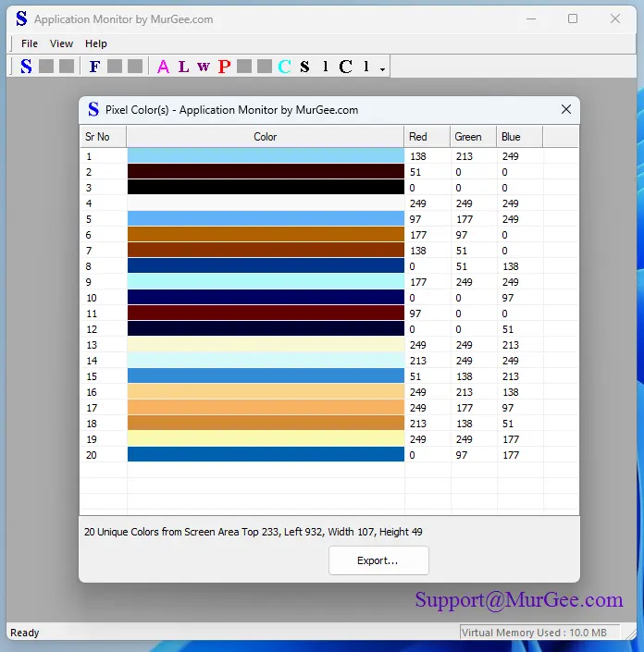Viewport: 644px width, 652px height.
Task: Select the peach swatch in row 16
Action: click(266, 392)
